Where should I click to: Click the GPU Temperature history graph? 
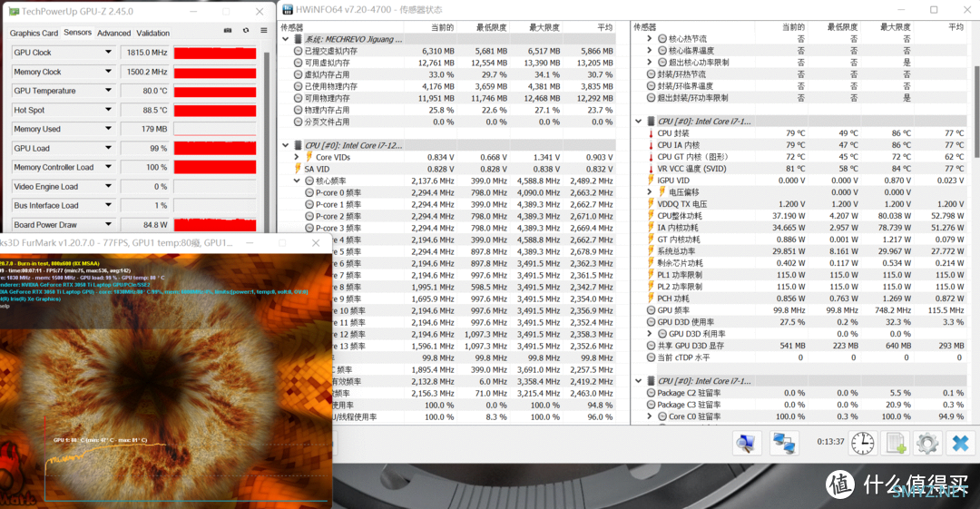pyautogui.click(x=215, y=91)
